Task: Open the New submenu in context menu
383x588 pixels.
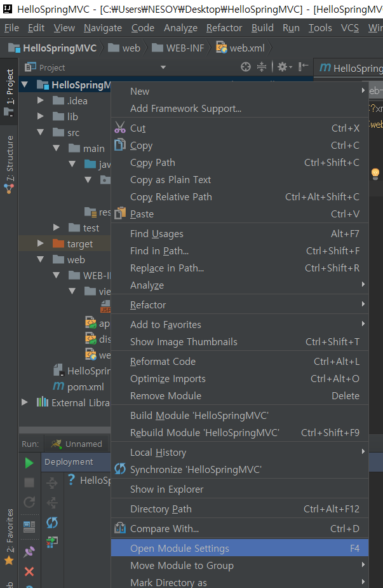Action: tap(240, 91)
